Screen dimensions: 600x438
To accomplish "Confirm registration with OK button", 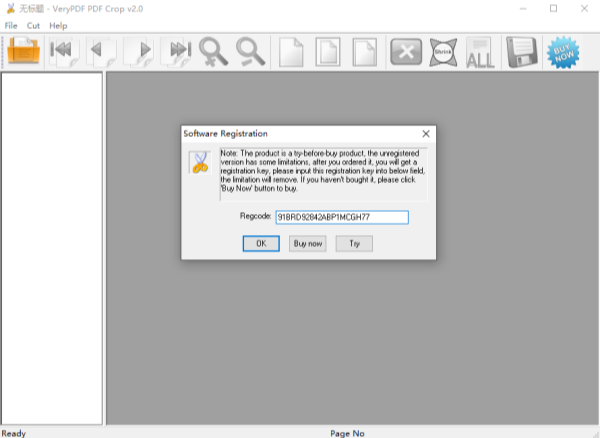I will [x=261, y=244].
